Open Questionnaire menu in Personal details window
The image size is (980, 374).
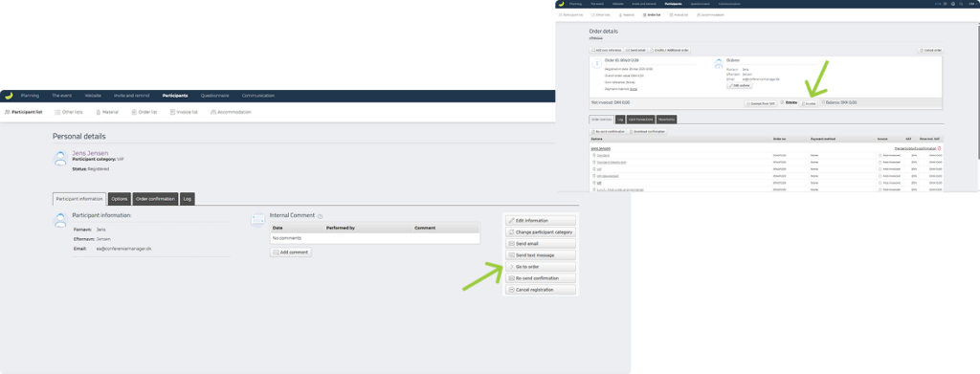coord(214,96)
